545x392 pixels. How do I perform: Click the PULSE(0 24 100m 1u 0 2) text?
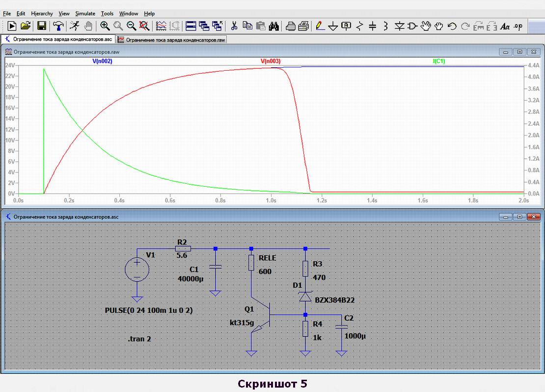point(149,310)
